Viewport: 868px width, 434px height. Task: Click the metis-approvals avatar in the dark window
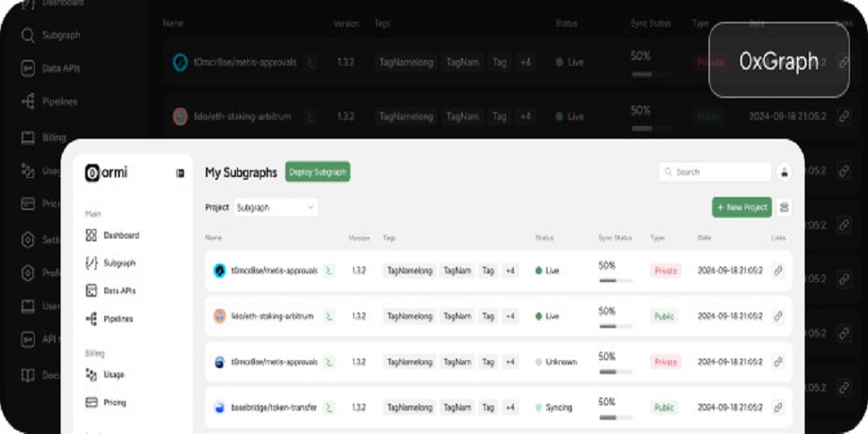[x=181, y=62]
